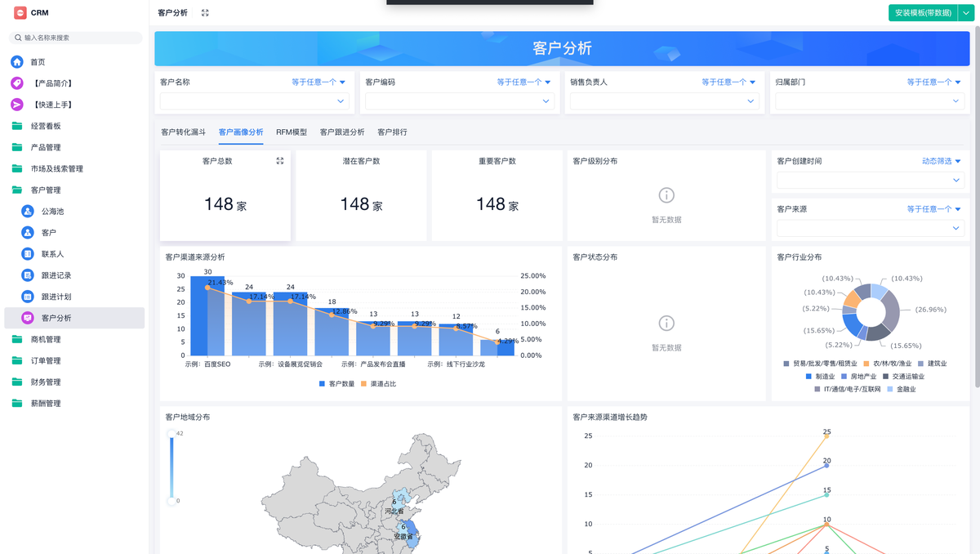The width and height of the screenshot is (980, 554).
Task: Click the search magnifier icon in sidebar
Action: (x=18, y=38)
